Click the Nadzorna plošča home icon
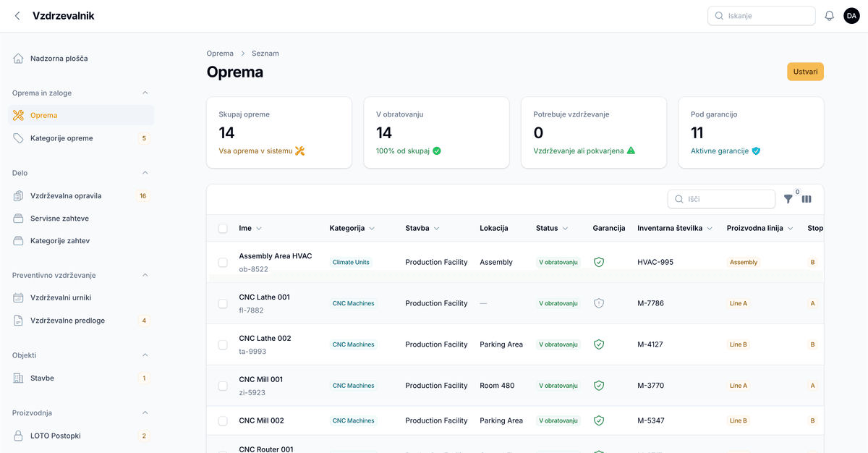Viewport: 868px width, 453px height. [x=18, y=59]
